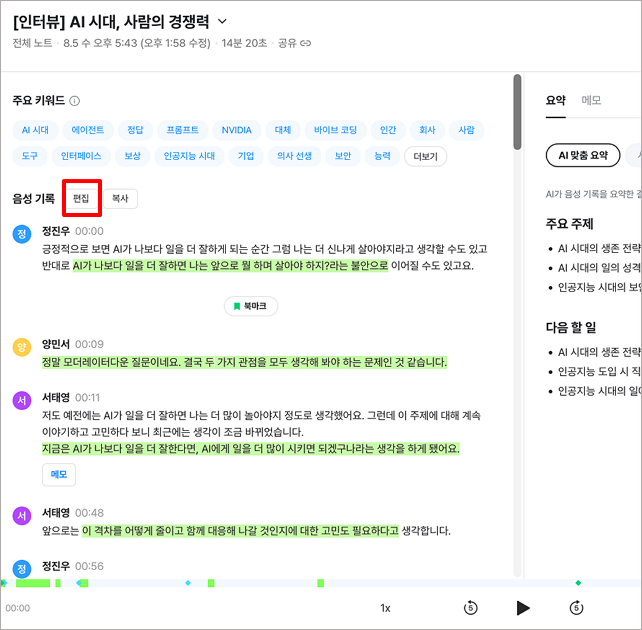642x630 pixels.
Task: Expand keywords with 더보기 button
Action: [425, 156]
